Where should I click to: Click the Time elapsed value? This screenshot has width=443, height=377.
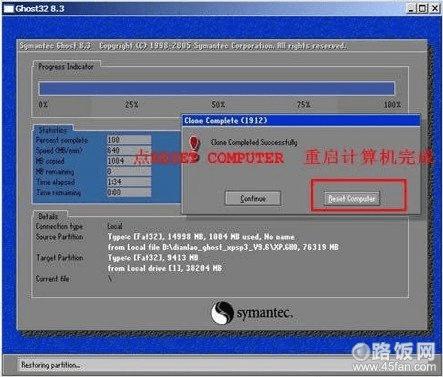(129, 182)
